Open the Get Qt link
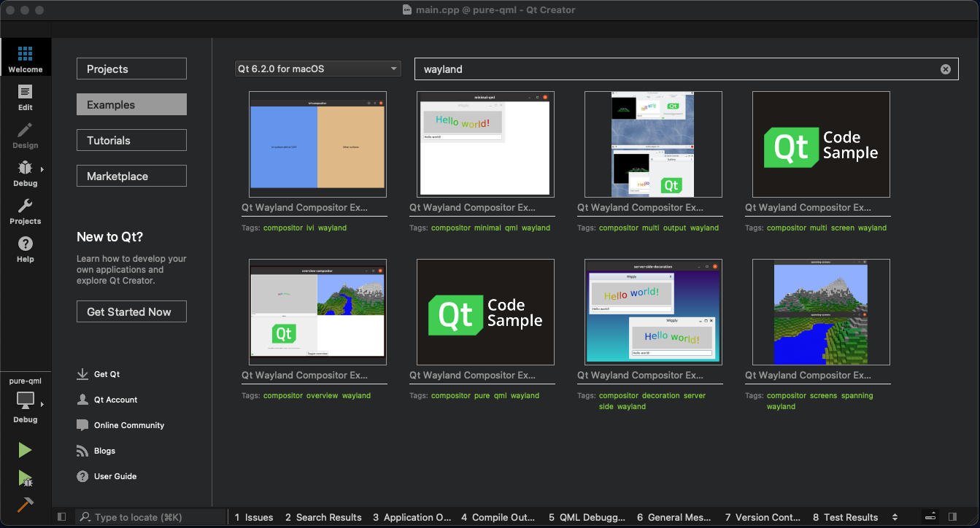 click(107, 374)
